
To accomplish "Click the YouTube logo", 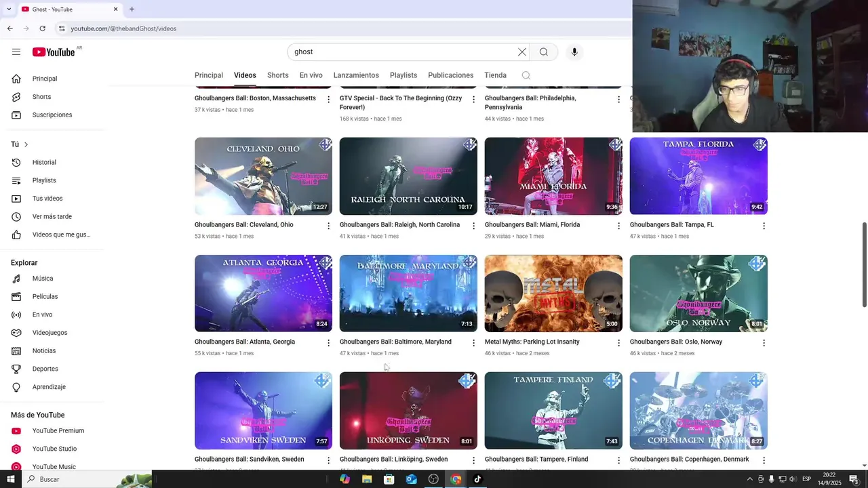I will [54, 52].
